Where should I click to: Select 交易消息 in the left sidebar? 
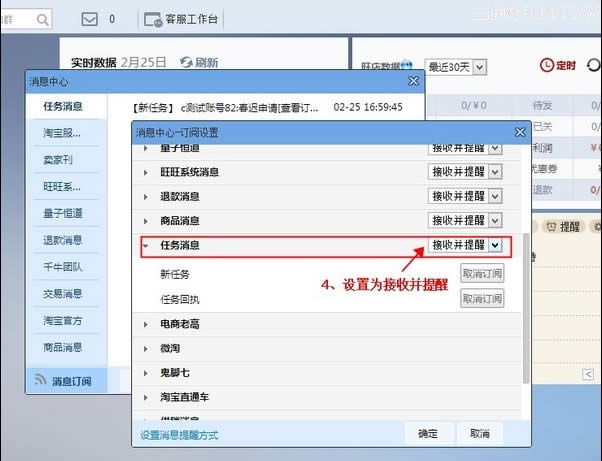click(62, 294)
